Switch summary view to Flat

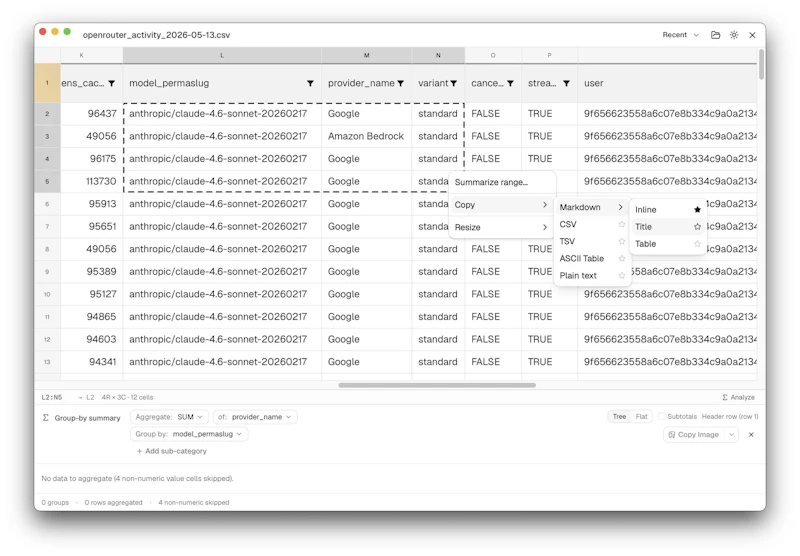[x=641, y=416]
